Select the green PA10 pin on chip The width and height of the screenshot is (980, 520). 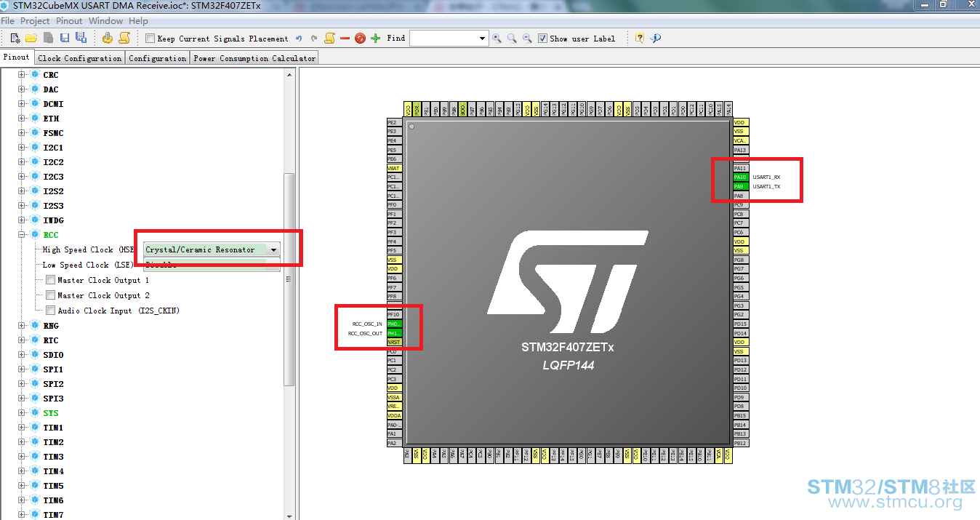tap(740, 177)
